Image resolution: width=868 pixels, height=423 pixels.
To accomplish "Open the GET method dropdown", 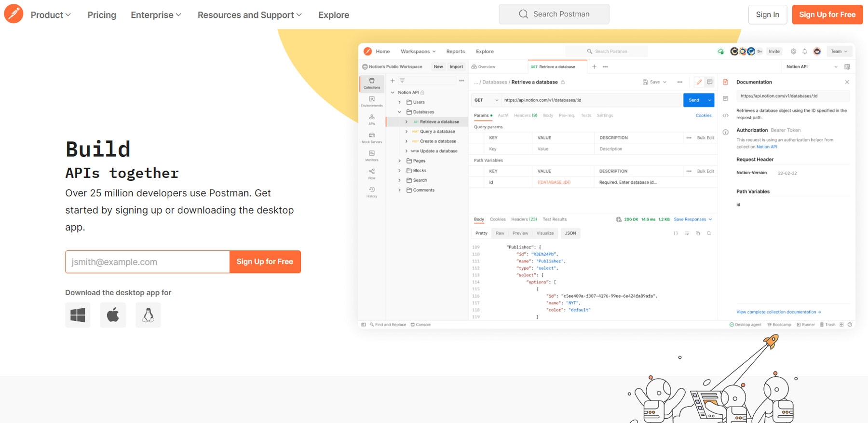I will pos(486,100).
